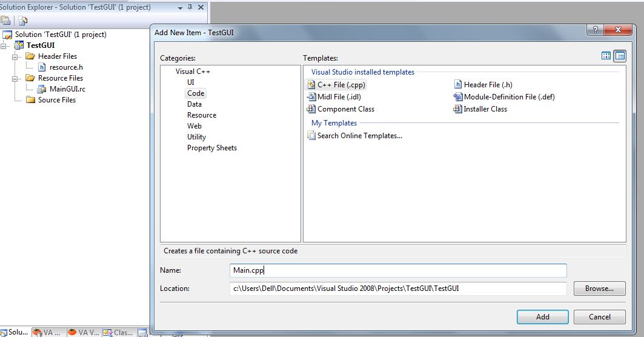Select MainGUI.rc in Solution Explorer

point(67,88)
